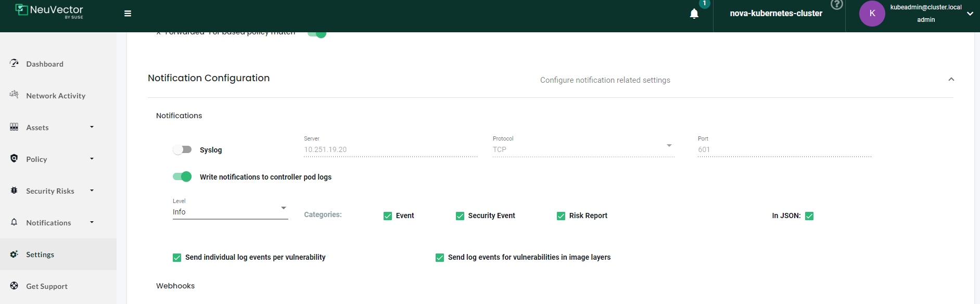Image resolution: width=980 pixels, height=304 pixels.
Task: Toggle X-Forwarded-For policy match switch
Action: click(317, 34)
